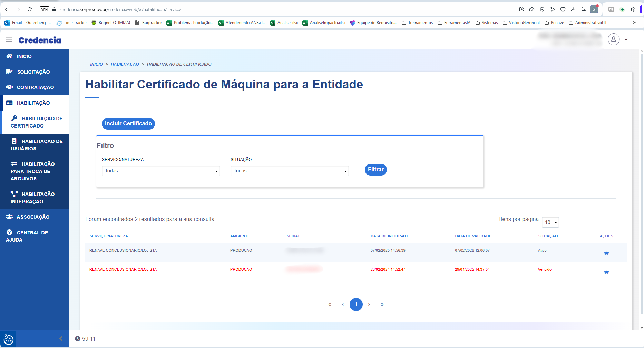Go to next page of results
The width and height of the screenshot is (644, 348).
tap(369, 304)
